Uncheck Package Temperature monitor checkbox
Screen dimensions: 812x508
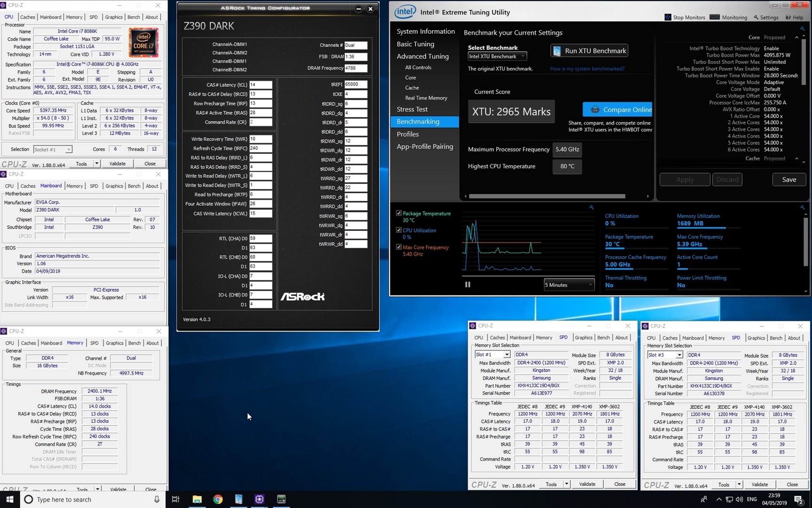point(399,213)
